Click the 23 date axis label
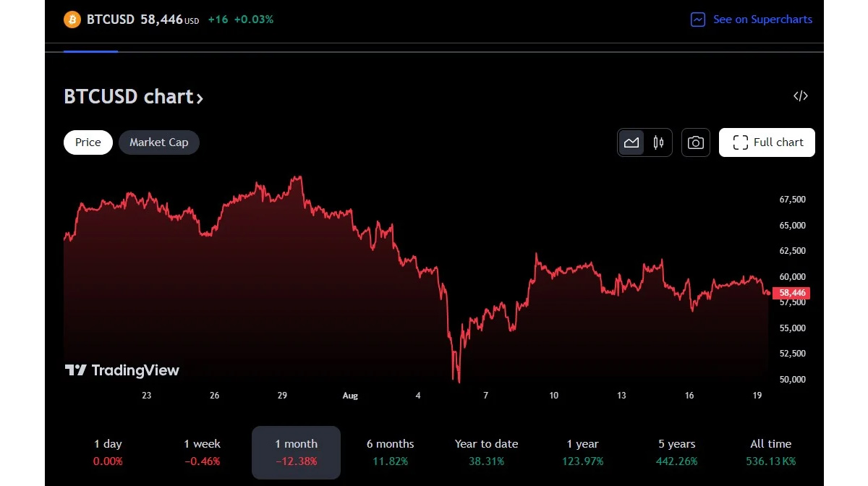Screen dimensions: 868x486 click(147, 396)
